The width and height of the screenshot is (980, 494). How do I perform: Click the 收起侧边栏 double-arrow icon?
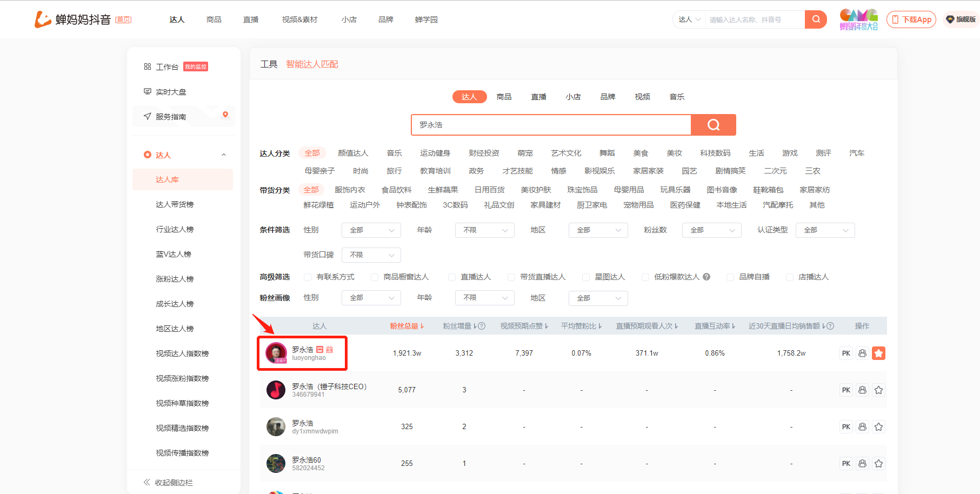[x=146, y=482]
